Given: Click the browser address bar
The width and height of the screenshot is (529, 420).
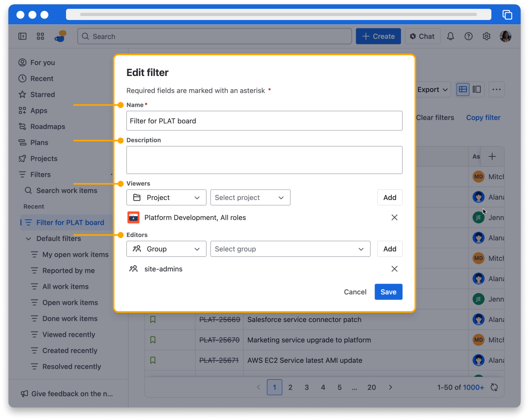Looking at the screenshot, I should [279, 14].
